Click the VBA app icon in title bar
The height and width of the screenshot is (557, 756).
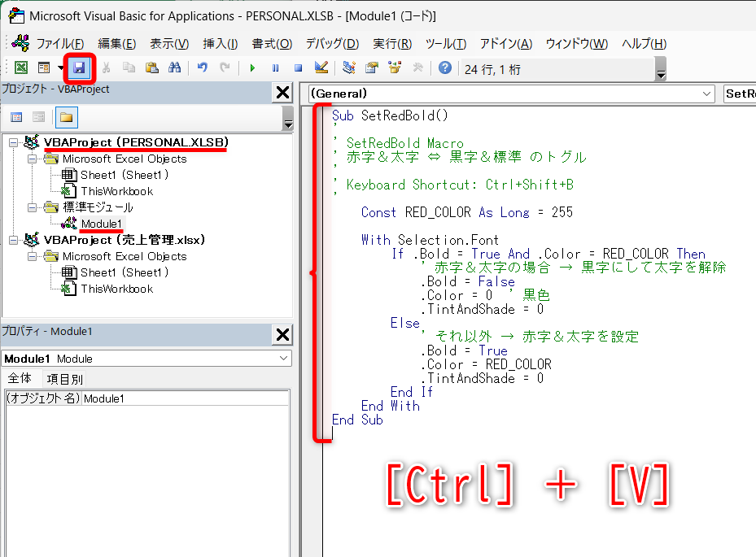(16, 16)
